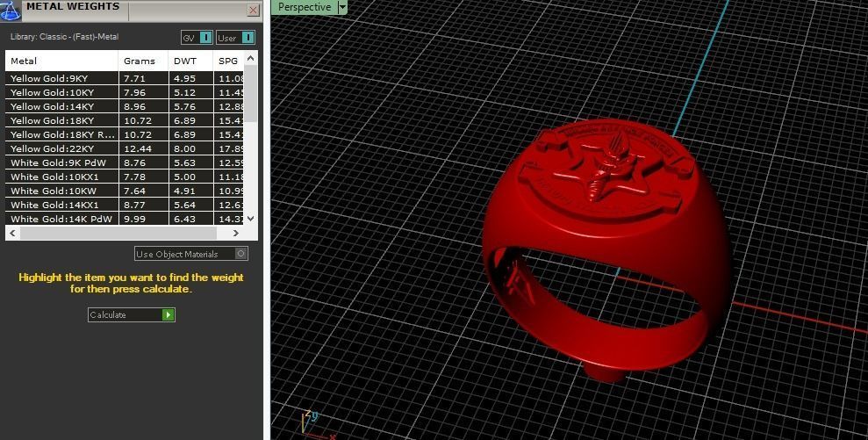Viewport: 868px width, 440px height.
Task: Click the green Calculate arrow icon
Action: click(x=168, y=314)
